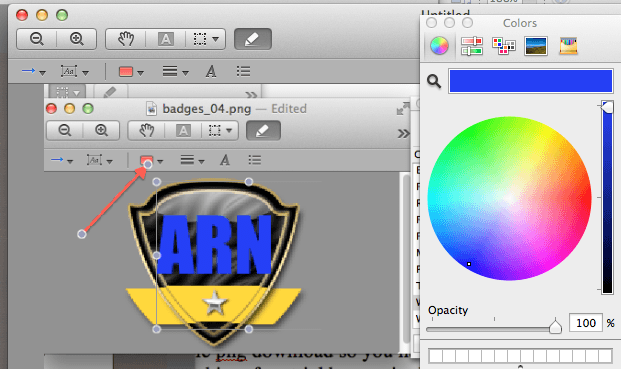
Task: Click the magnifier color sampler tool
Action: [434, 81]
